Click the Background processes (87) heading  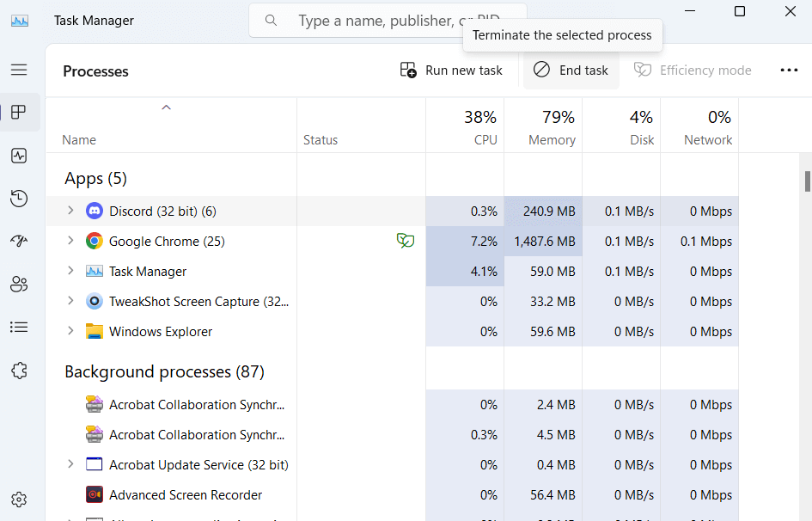click(165, 372)
